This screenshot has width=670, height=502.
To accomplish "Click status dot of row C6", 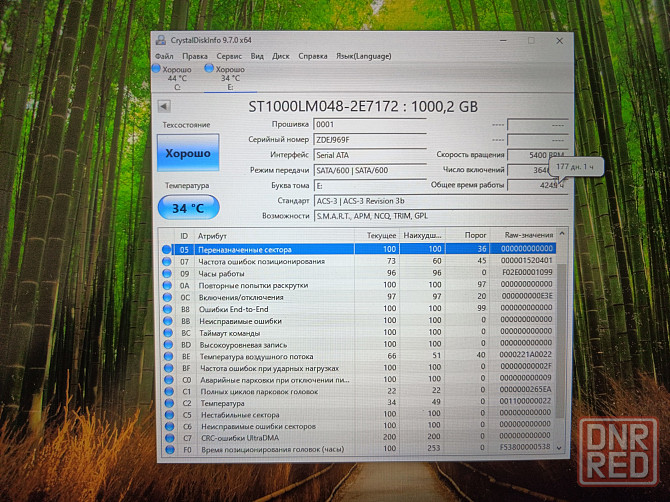I will (x=170, y=426).
